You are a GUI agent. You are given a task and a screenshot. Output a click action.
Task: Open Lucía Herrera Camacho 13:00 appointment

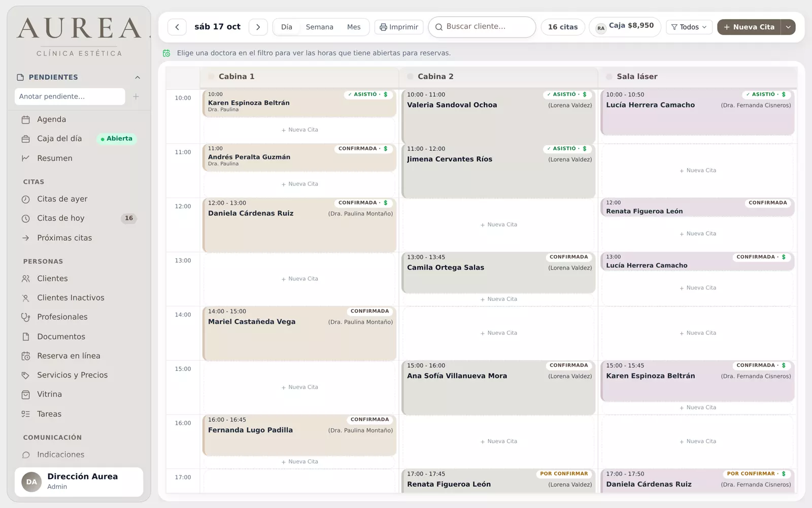(x=697, y=262)
